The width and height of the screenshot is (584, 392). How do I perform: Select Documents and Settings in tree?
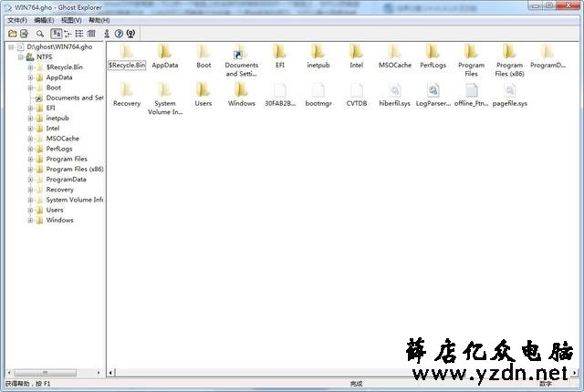click(75, 98)
